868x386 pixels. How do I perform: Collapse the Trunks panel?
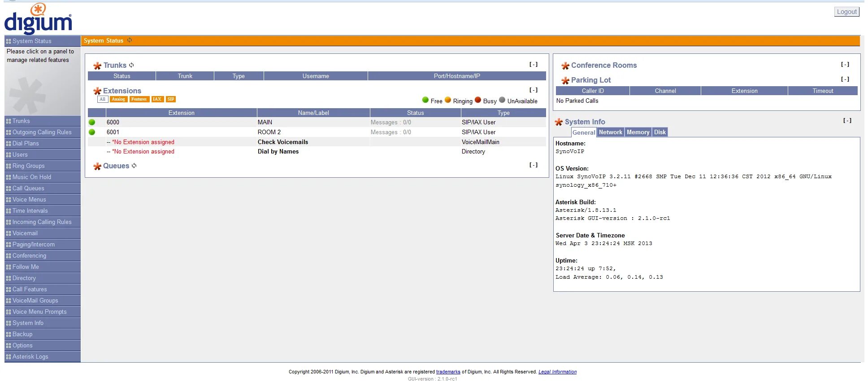[534, 64]
